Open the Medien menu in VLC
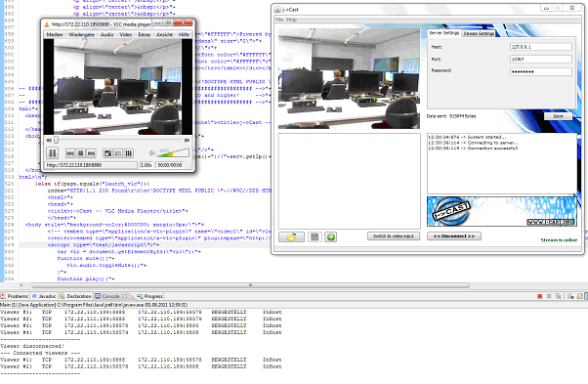588x384 pixels. click(x=55, y=34)
